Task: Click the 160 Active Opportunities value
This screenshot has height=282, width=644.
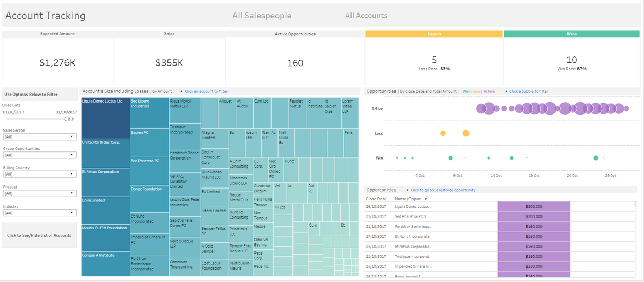Action: (x=295, y=63)
